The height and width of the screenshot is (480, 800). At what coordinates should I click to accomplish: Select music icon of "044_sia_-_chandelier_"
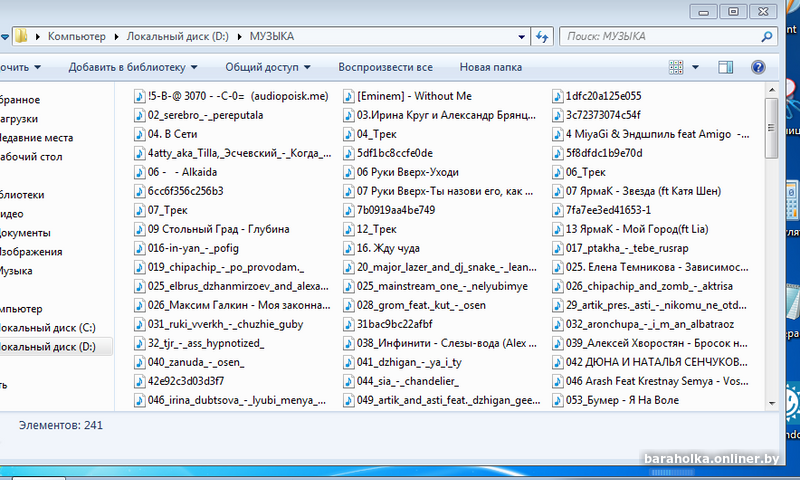pos(348,382)
